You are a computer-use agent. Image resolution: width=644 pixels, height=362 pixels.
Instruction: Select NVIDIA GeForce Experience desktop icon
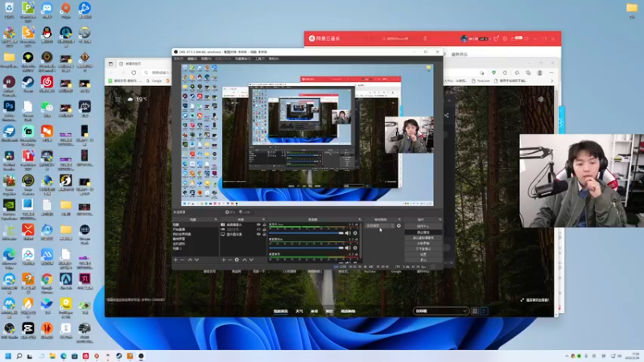[9, 208]
